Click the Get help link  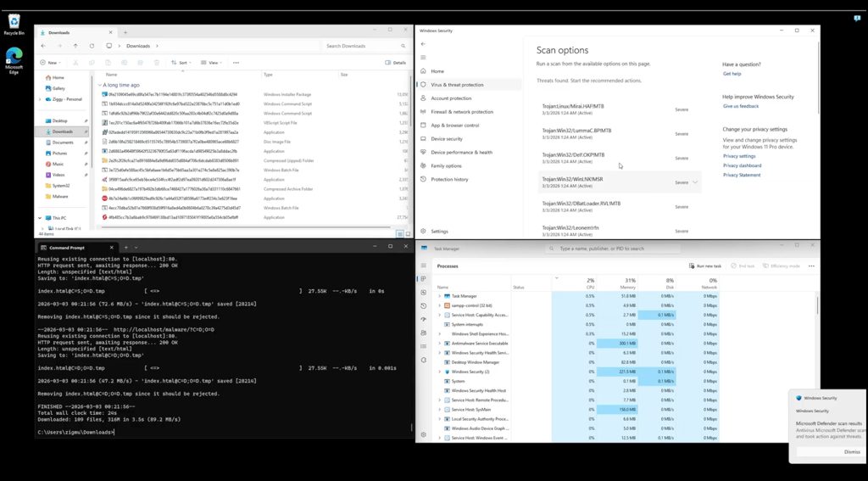pyautogui.click(x=732, y=74)
